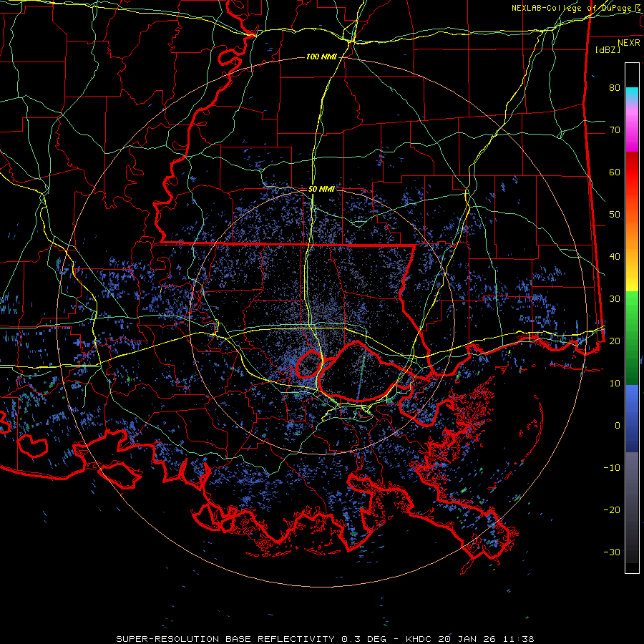Click the 80 value on the dBZ scale

coord(615,87)
